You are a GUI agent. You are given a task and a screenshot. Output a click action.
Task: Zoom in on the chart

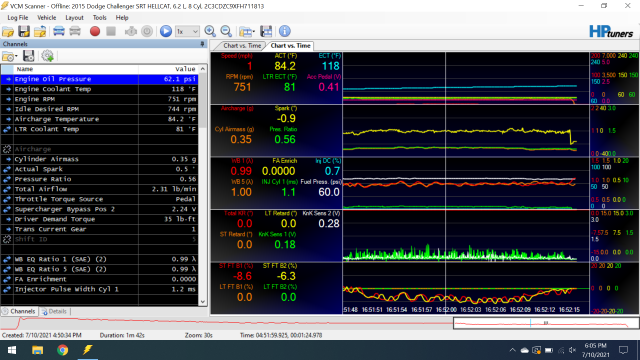pyautogui.click(x=210, y=31)
